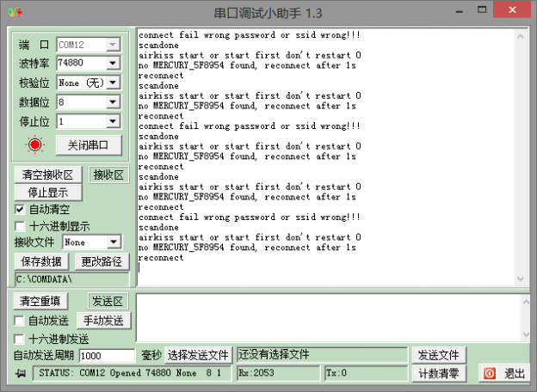Click the 关闭串口 close port button

pos(89,145)
